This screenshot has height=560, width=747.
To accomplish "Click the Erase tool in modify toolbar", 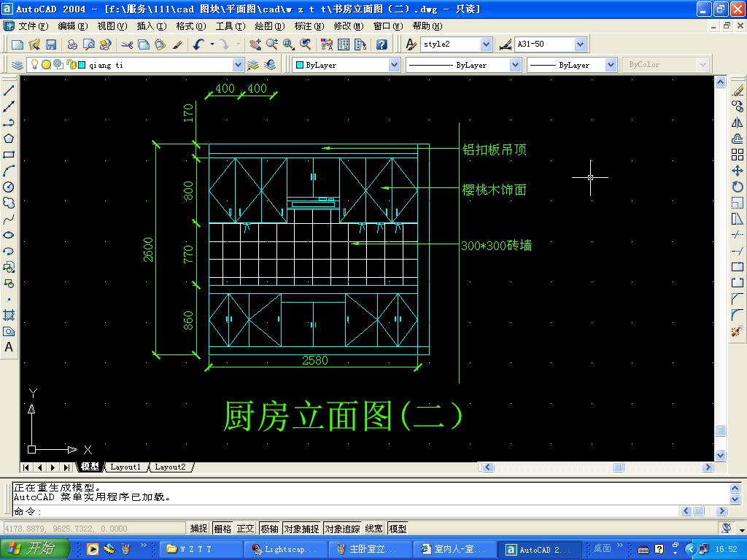I will 738,90.
